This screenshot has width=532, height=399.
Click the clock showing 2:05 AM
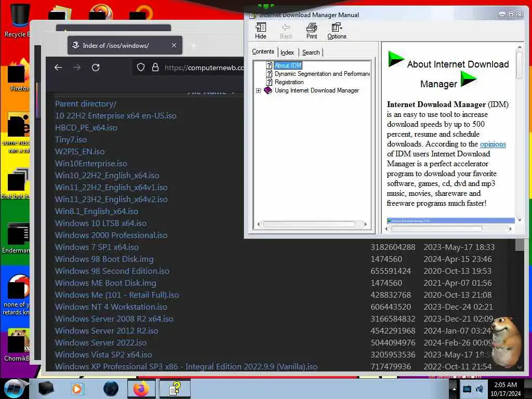coord(506,389)
